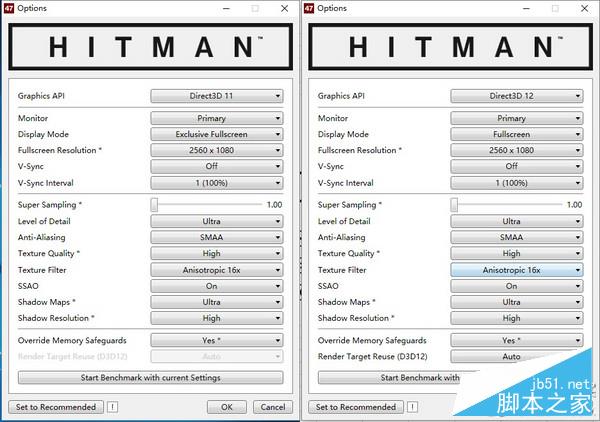Click Texture Filter label in right window
600x422 pixels.
tap(342, 270)
